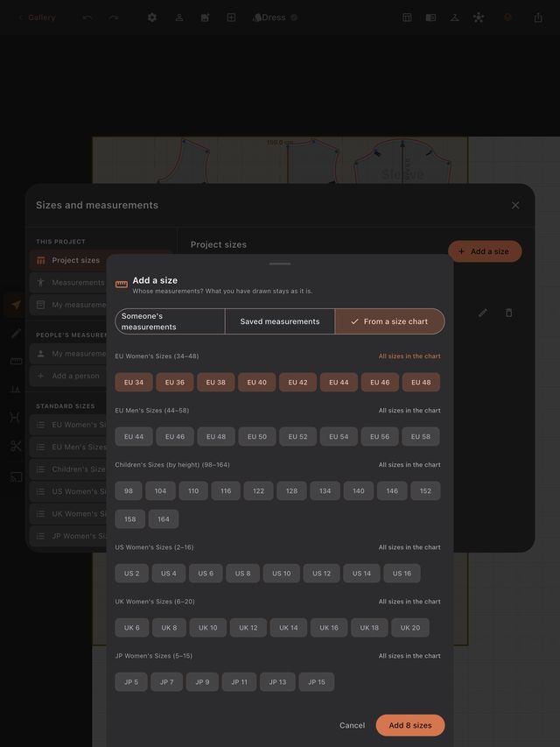Select all sizes in US Women's chart
560x747 pixels.
409,547
